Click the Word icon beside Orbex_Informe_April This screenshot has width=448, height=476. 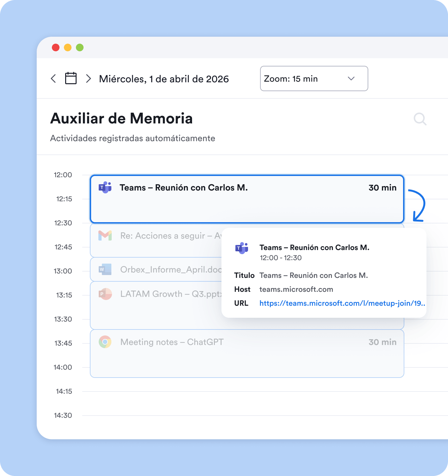(105, 269)
